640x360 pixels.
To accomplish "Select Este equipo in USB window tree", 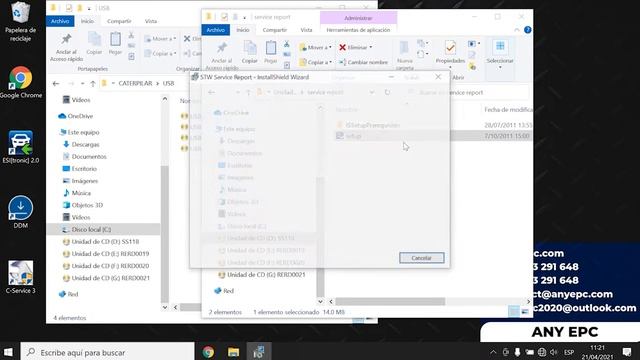I will coord(80,132).
